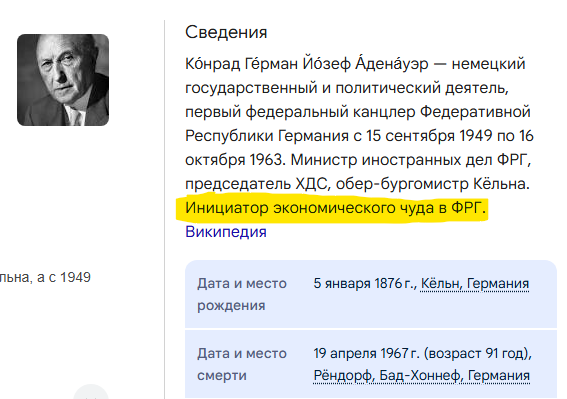The image size is (567, 399).
Task: Click the name Конрад Герман Йозеф Аденауэр
Action: point(307,64)
